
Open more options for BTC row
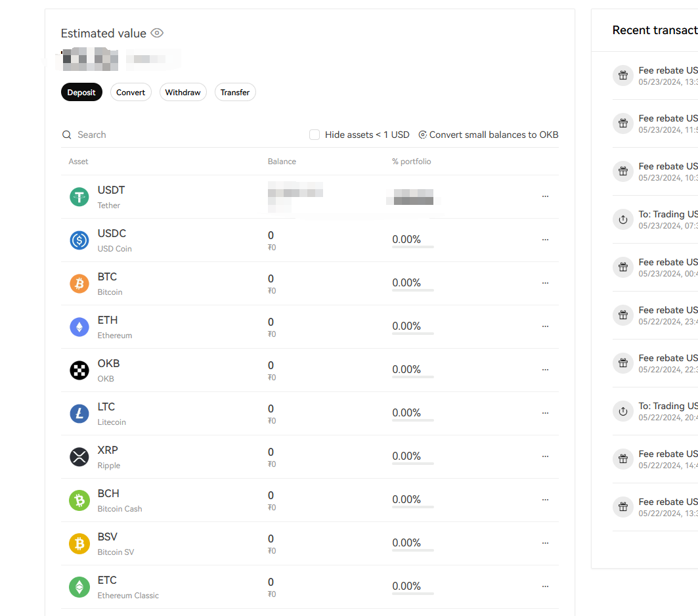coord(545,282)
